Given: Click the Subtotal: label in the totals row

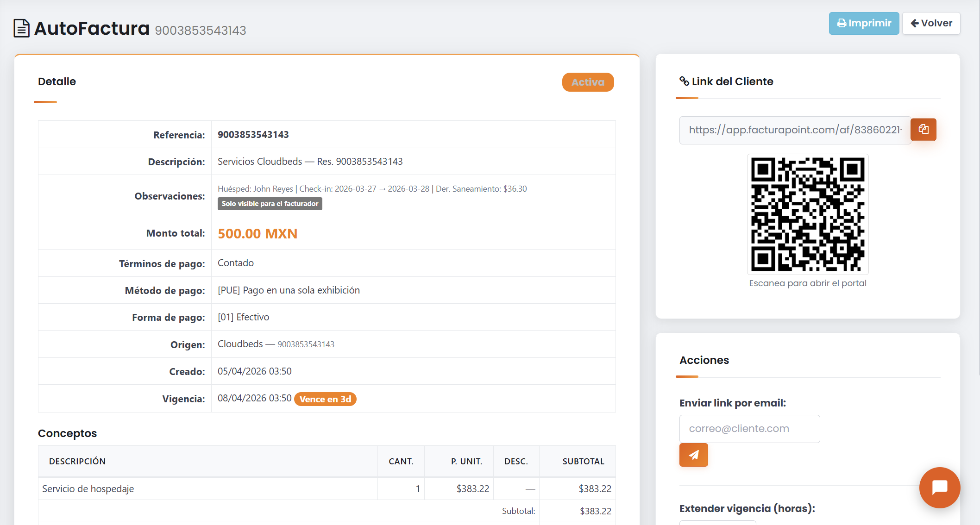Looking at the screenshot, I should coord(519,511).
